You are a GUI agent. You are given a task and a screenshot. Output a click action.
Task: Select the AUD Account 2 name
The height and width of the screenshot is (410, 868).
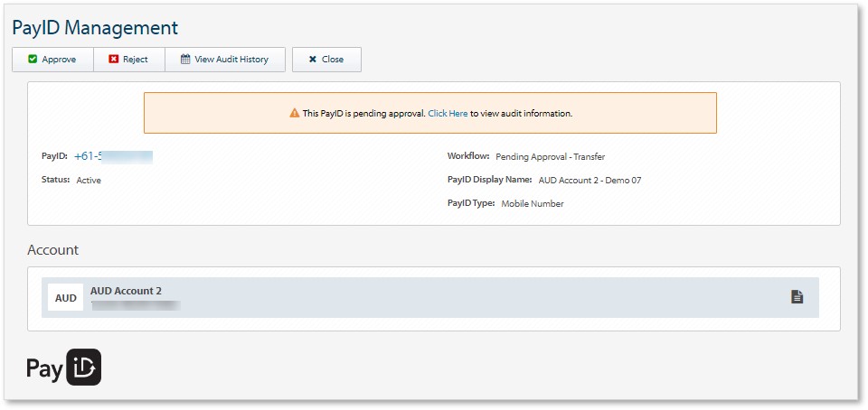126,291
